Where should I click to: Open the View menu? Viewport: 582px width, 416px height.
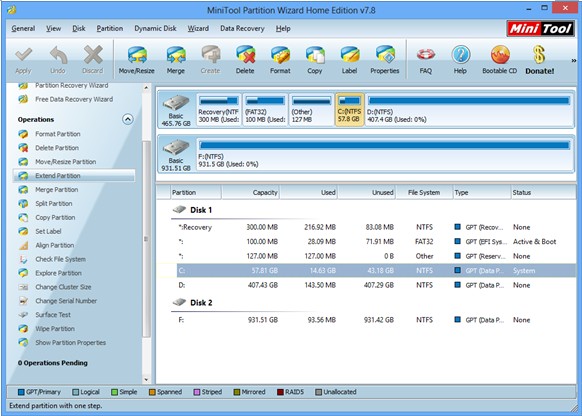[x=53, y=29]
